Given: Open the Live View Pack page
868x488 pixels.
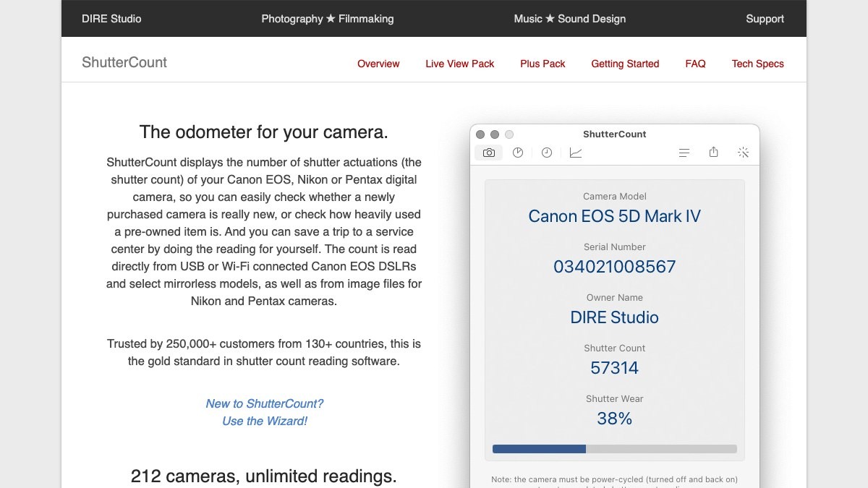Looking at the screenshot, I should tap(460, 64).
